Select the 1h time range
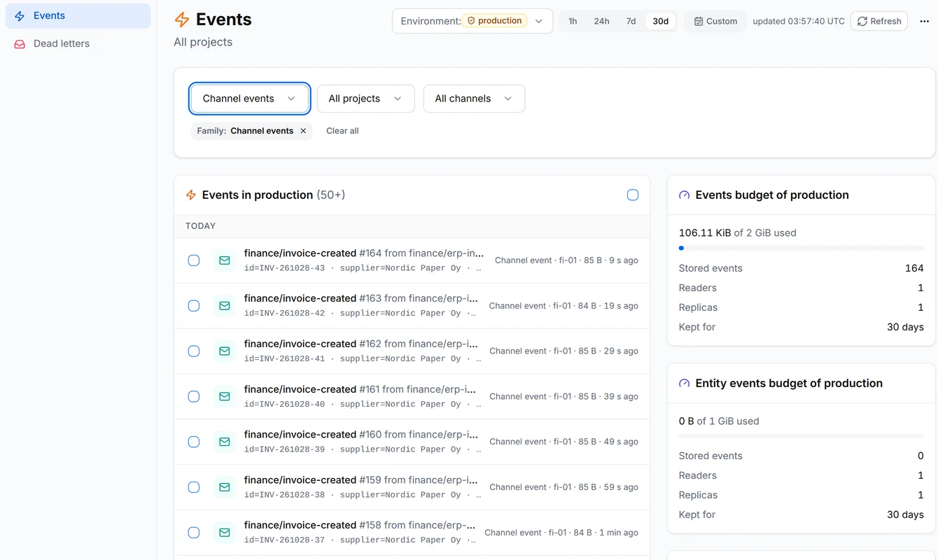 pos(573,21)
